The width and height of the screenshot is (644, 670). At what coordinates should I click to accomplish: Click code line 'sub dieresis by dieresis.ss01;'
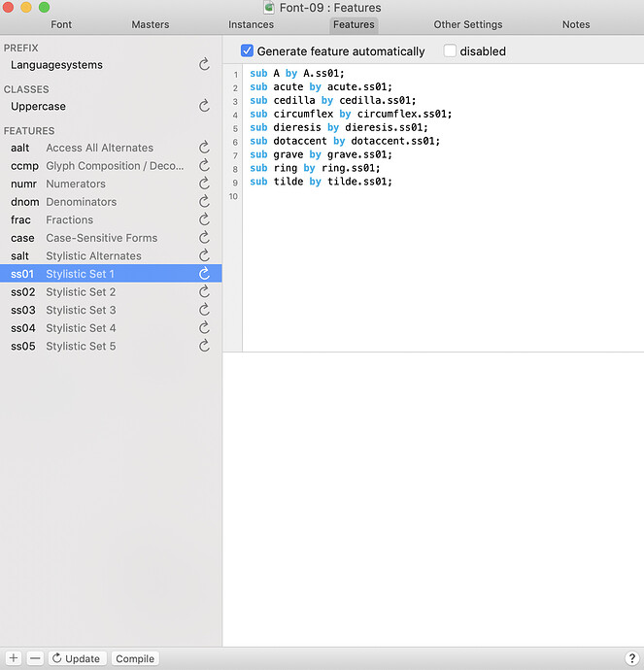tap(339, 127)
